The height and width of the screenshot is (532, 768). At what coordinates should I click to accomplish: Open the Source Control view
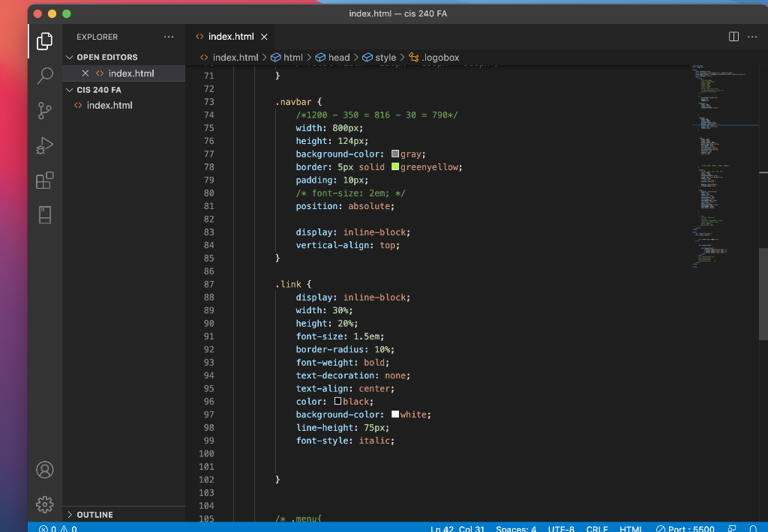tap(44, 110)
